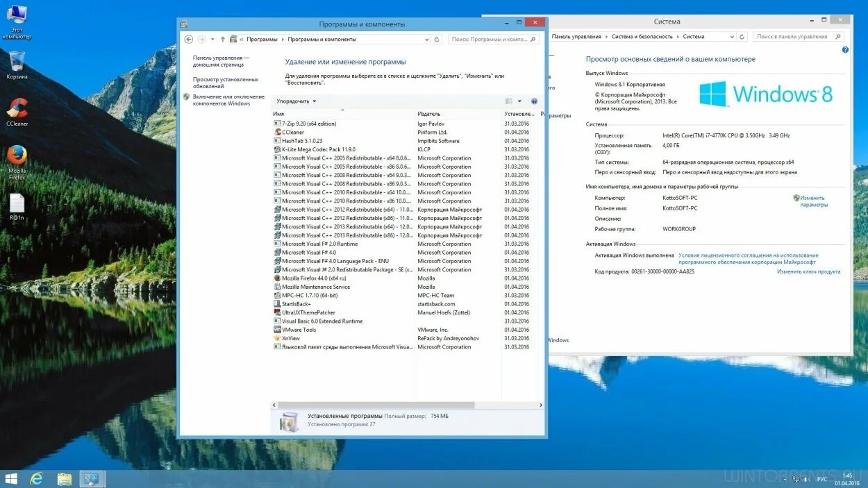Launch the Mozilla Firefox desktop shortcut
This screenshot has width=868, height=488.
17,162
